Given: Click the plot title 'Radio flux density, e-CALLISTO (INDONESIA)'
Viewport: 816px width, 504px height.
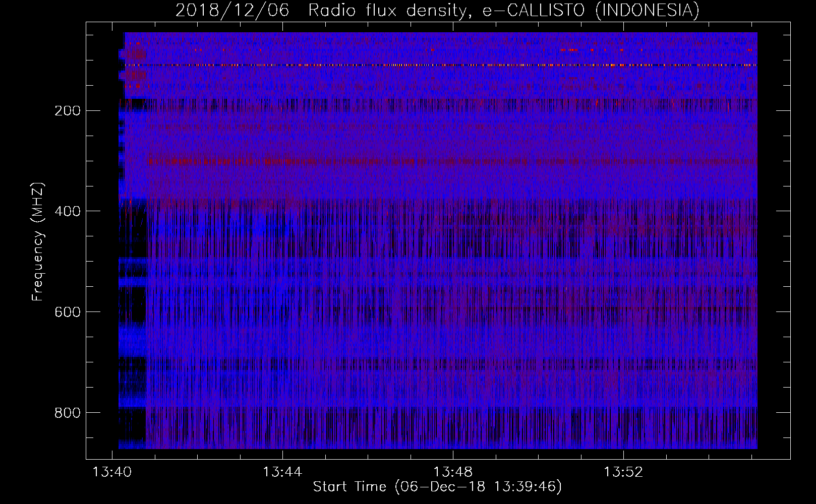Looking at the screenshot, I should 504,10.
